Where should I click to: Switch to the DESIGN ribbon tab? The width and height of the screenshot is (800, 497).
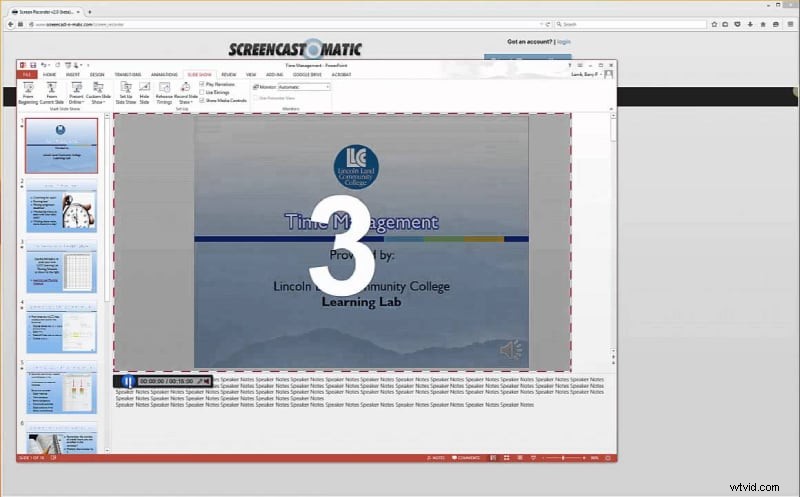[x=97, y=74]
